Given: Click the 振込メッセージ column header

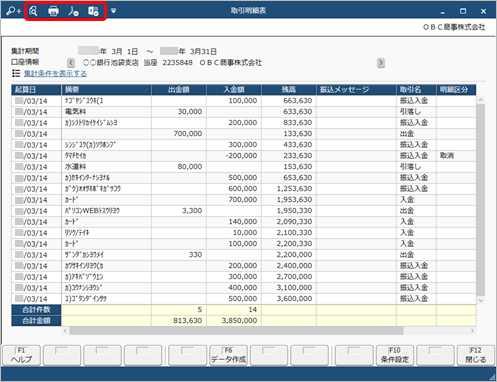Looking at the screenshot, I should [x=356, y=90].
